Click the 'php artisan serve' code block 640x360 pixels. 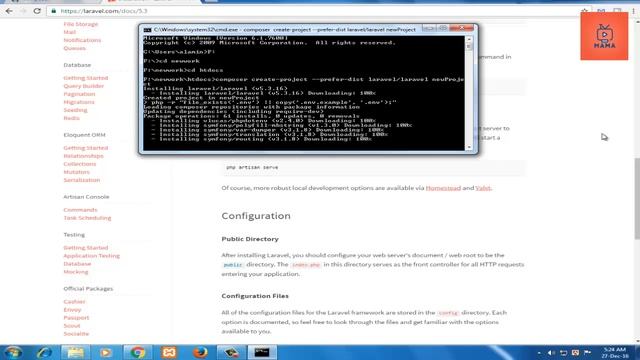(x=373, y=168)
